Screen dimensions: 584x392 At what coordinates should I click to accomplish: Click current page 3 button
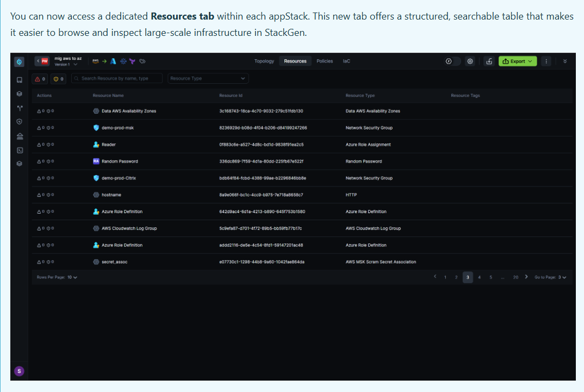pyautogui.click(x=468, y=277)
